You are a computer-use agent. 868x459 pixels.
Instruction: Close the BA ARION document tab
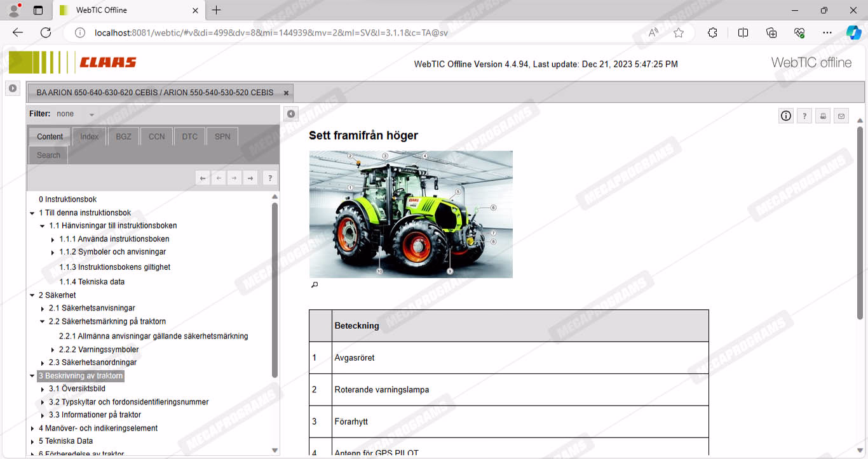click(x=286, y=93)
